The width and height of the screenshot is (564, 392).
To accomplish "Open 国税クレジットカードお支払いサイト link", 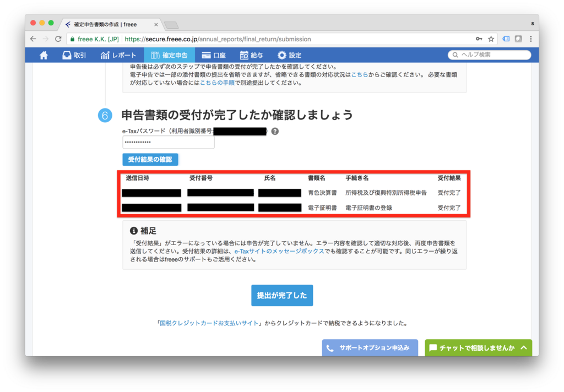I will click(209, 323).
